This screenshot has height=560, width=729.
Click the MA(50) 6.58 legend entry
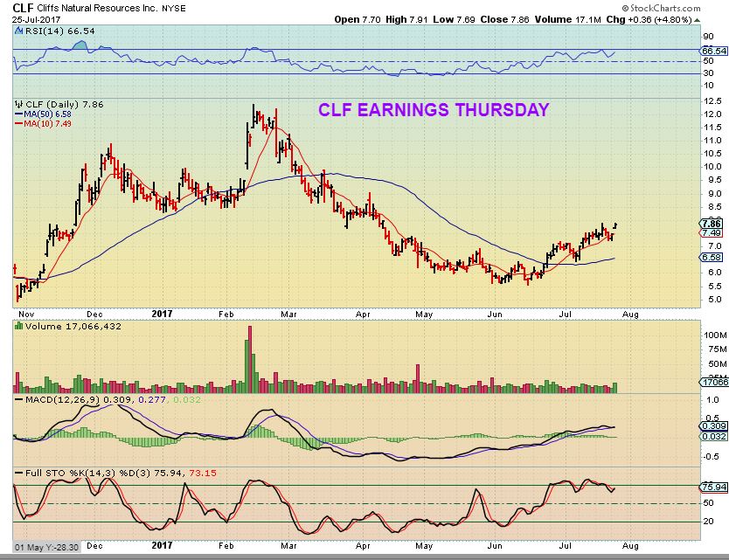point(43,114)
